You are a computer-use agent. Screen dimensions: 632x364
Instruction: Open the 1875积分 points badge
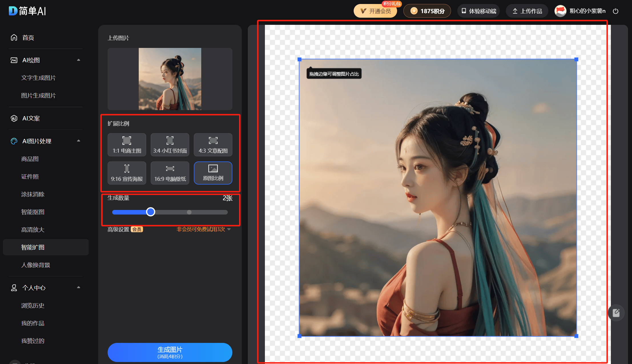[x=427, y=11]
